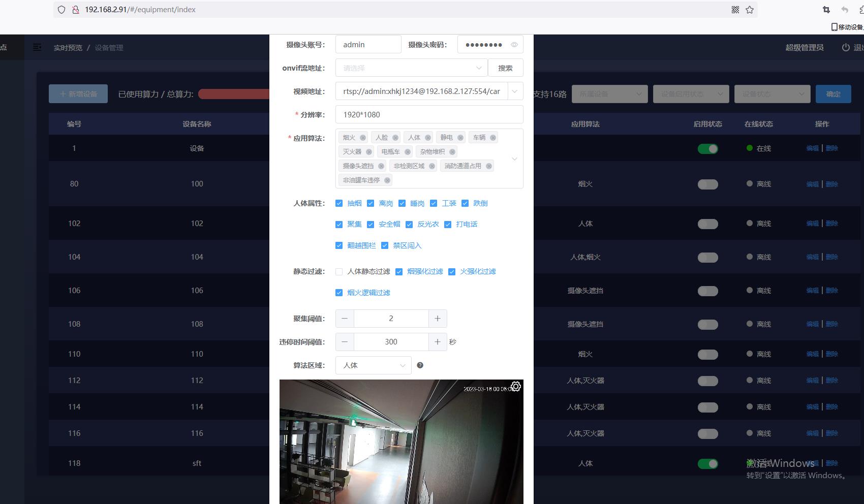Screen dimensions: 864x504
Task: Click the 实时预览 breadcrumb item
Action: point(68,48)
